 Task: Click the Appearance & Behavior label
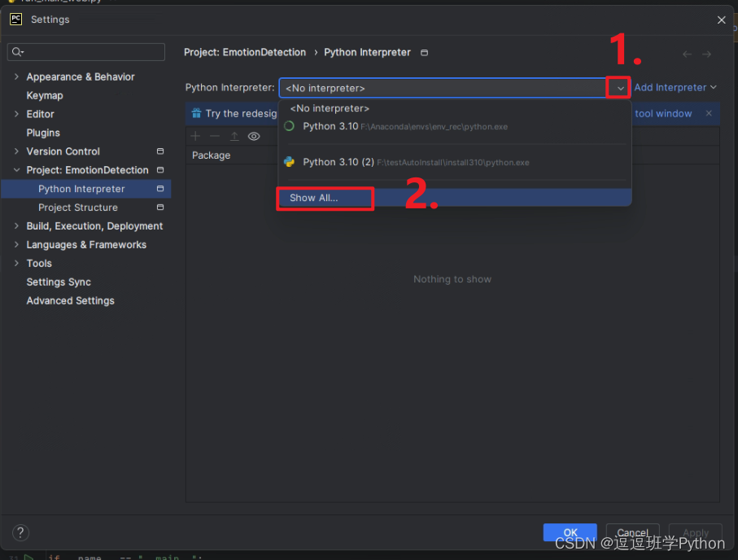81,77
